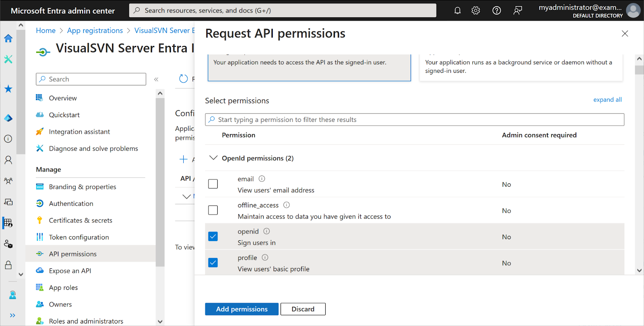The height and width of the screenshot is (326, 644).
Task: Close the Request API permissions panel
Action: (x=625, y=33)
